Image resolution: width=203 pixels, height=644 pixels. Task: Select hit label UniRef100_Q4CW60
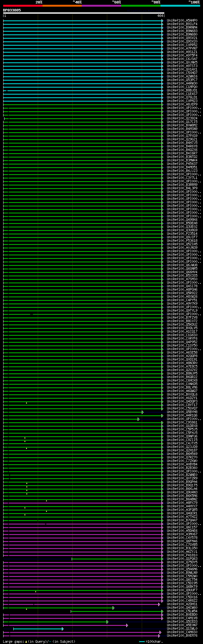182,608
